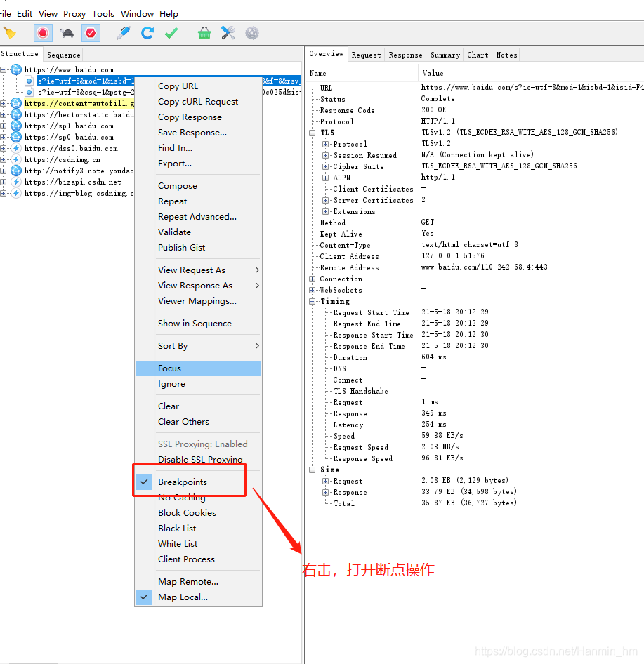This screenshot has height=664, width=644.
Task: Open the View Response As submenu
Action: click(x=198, y=286)
